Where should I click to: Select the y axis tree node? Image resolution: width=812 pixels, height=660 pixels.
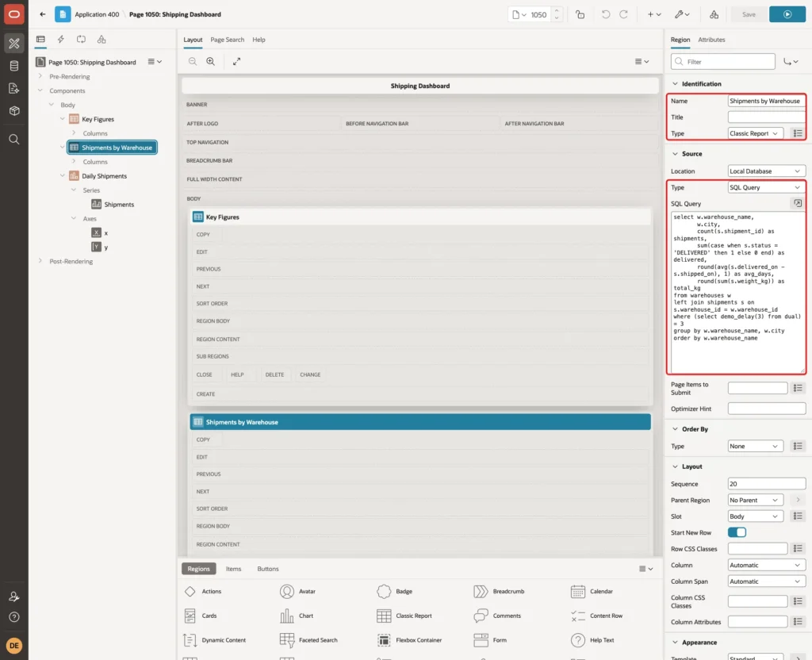105,247
